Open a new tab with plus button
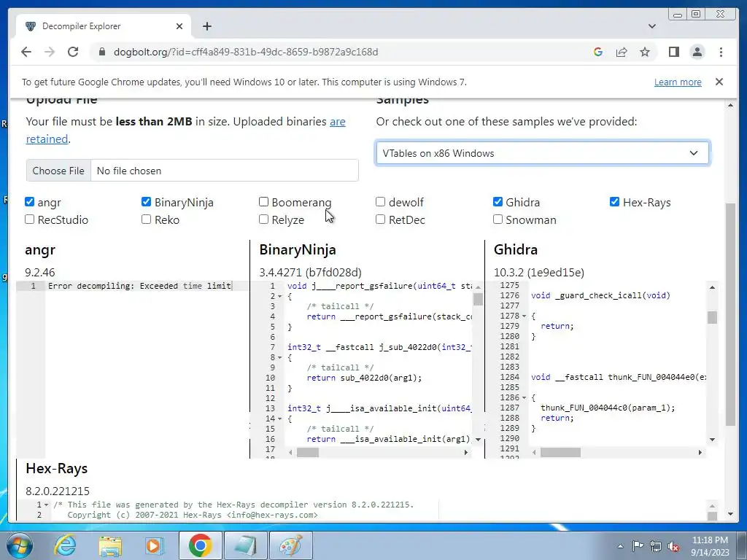The image size is (747, 560). 206,26
